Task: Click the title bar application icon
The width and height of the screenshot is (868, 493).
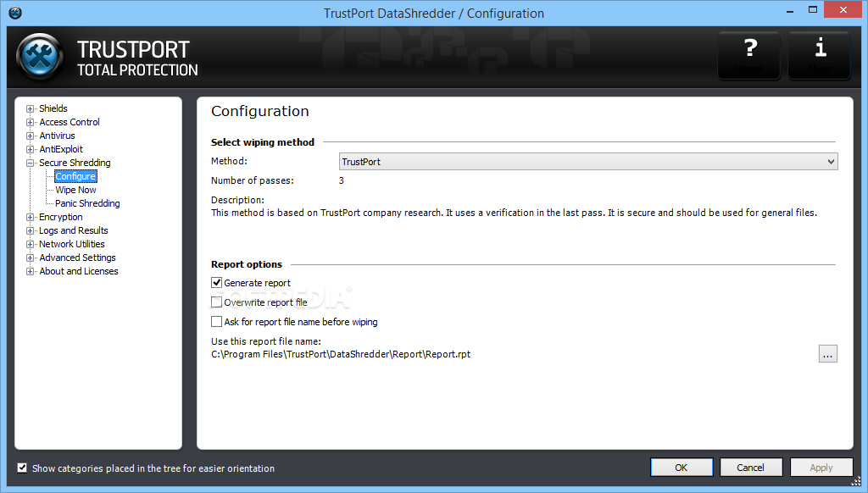Action: click(14, 13)
